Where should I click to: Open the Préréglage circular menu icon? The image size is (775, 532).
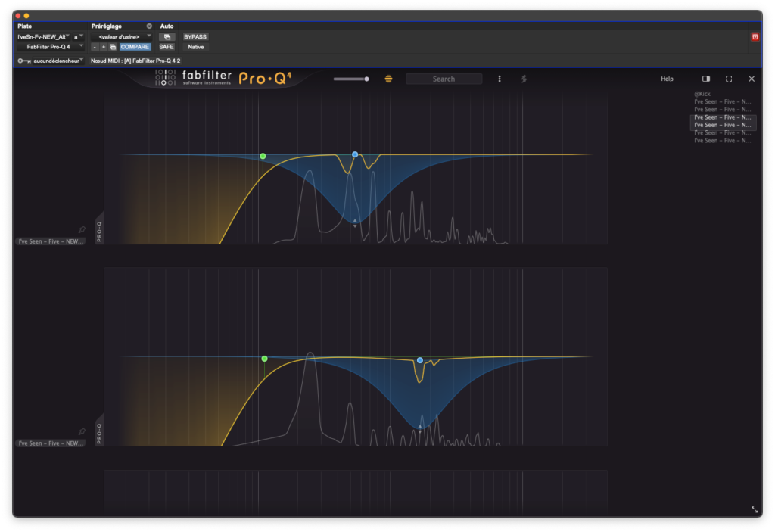[x=149, y=26]
